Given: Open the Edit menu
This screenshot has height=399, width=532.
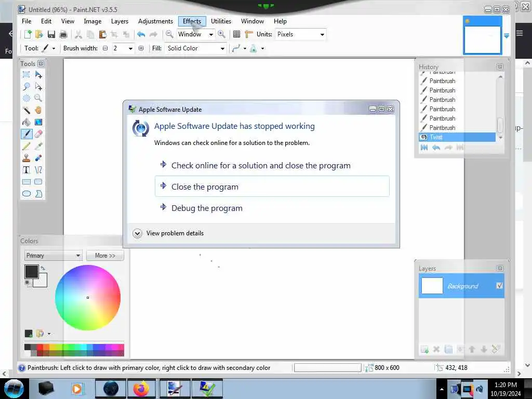Looking at the screenshot, I should 46,21.
